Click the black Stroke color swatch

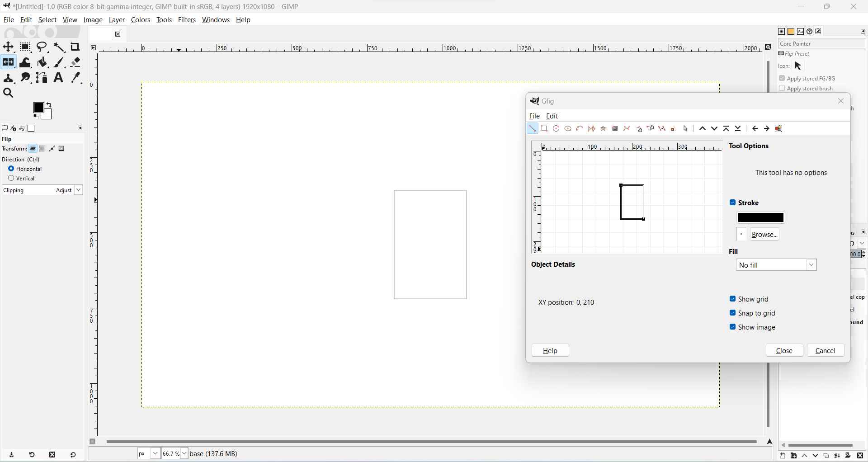(761, 218)
